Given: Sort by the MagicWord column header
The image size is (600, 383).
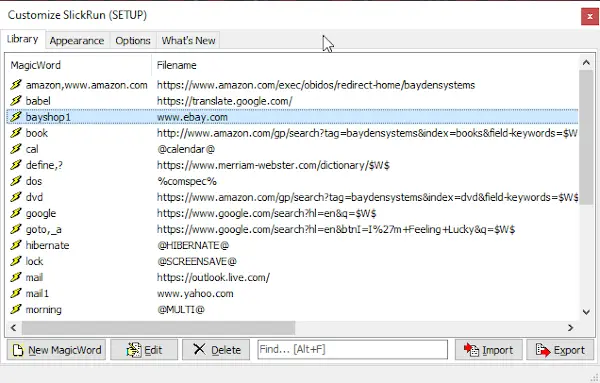Looking at the screenshot, I should coord(78,65).
